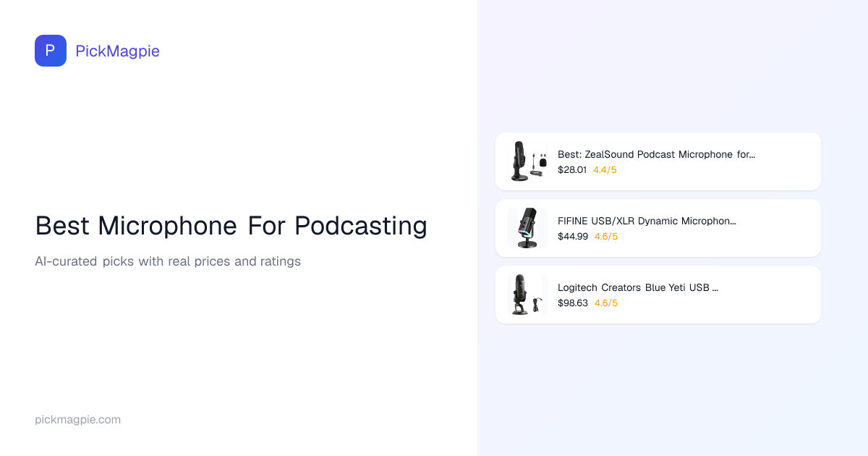Click the small adapter accessory in ZealSound image
868x456 pixels.
click(x=542, y=161)
